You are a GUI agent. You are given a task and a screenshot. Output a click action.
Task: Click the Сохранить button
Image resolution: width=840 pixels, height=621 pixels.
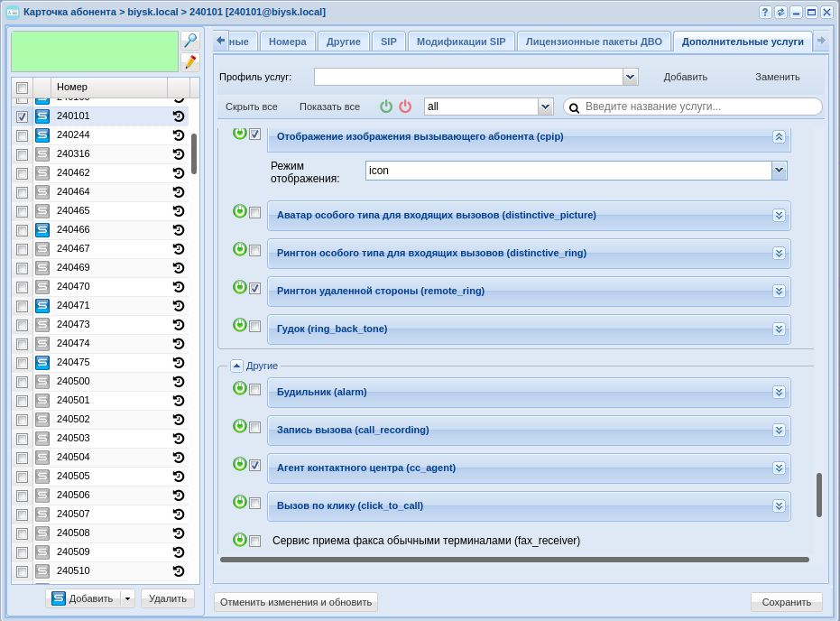click(786, 602)
